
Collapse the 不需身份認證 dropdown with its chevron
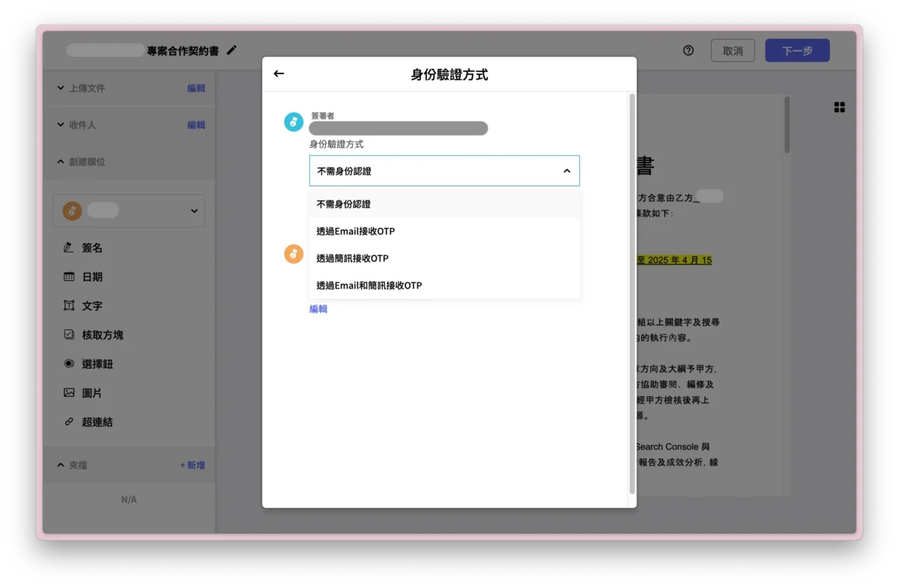coord(567,170)
